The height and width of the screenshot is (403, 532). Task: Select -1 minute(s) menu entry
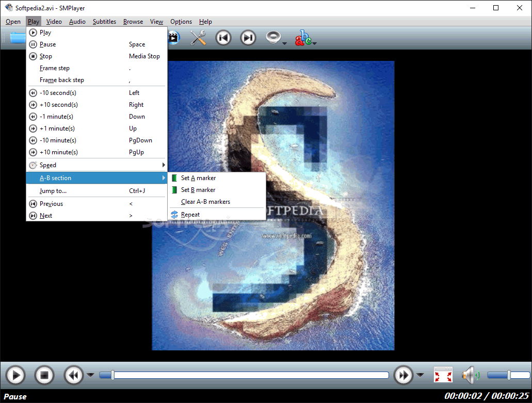point(96,117)
